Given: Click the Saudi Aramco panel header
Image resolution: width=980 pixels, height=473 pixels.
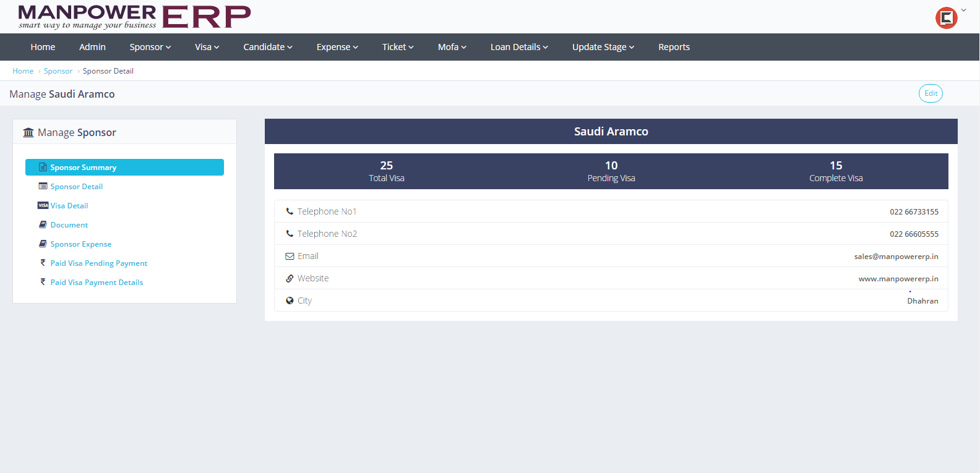Looking at the screenshot, I should 611,131.
